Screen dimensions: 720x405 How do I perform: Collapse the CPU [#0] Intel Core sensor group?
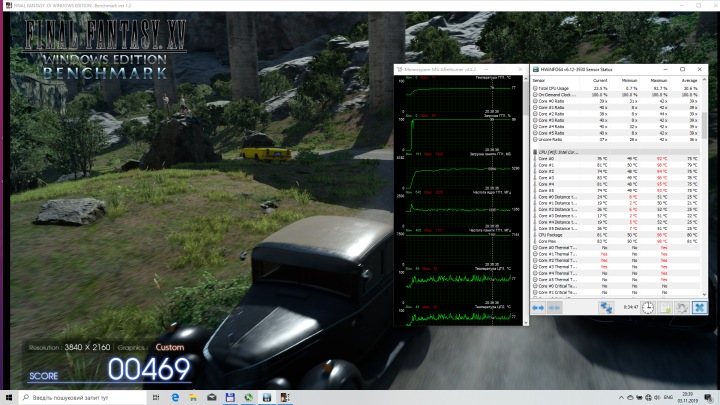(534, 151)
